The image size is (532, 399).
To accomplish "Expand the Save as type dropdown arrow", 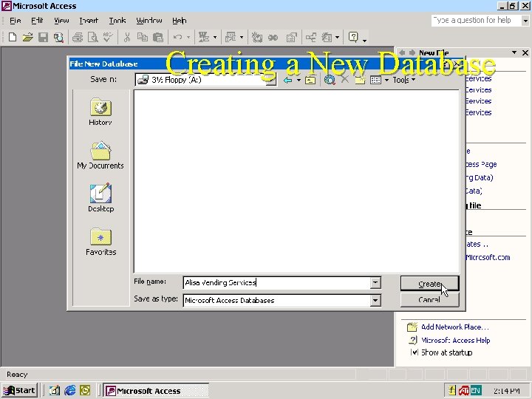I will [x=375, y=300].
